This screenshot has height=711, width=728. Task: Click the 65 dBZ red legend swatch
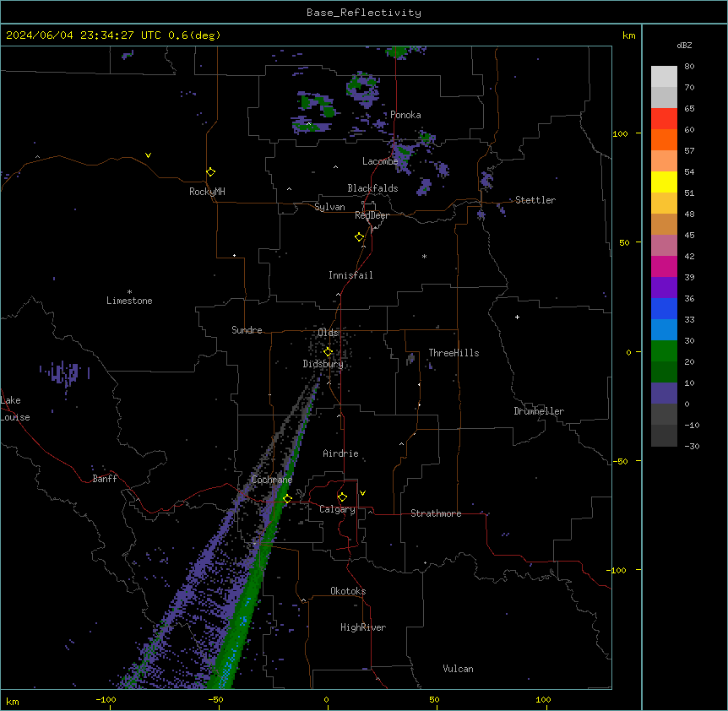click(x=664, y=119)
